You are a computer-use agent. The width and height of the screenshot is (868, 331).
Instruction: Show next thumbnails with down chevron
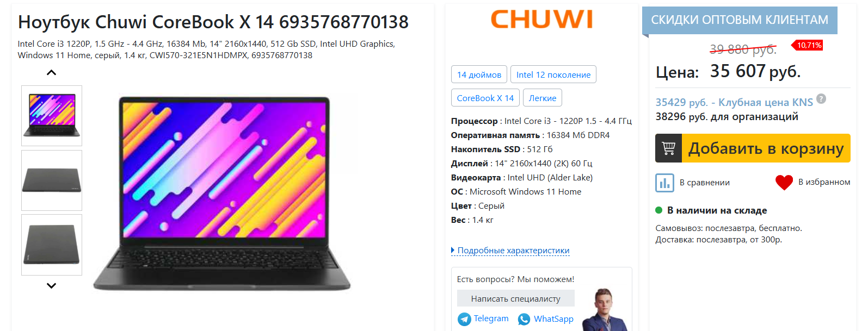click(x=51, y=285)
